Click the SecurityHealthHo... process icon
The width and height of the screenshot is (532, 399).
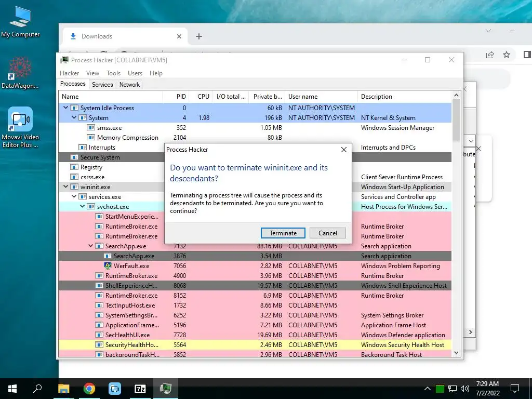[x=99, y=345]
